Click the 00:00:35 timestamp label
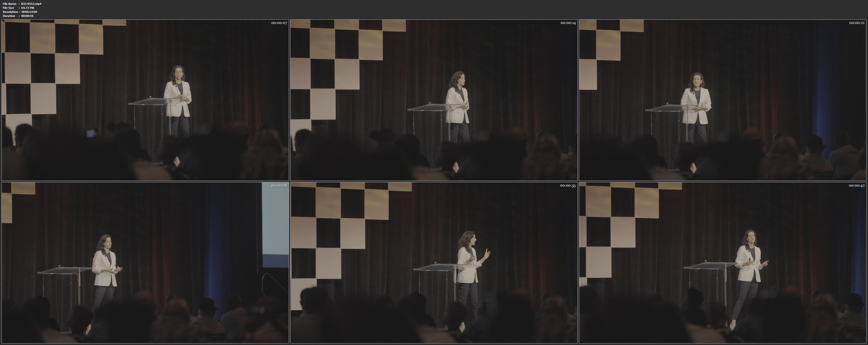Screen dimensions: 868x345 point(568,185)
